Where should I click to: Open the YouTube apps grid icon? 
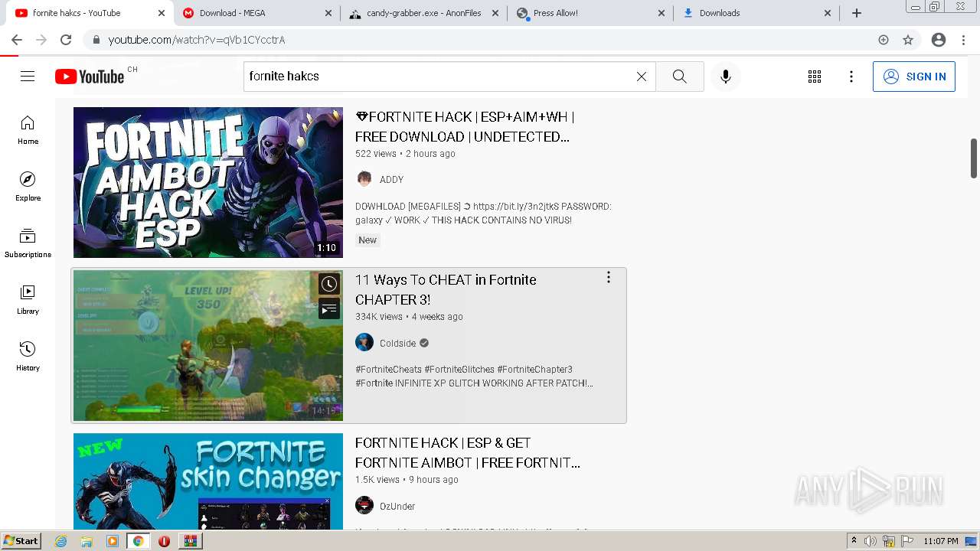815,77
